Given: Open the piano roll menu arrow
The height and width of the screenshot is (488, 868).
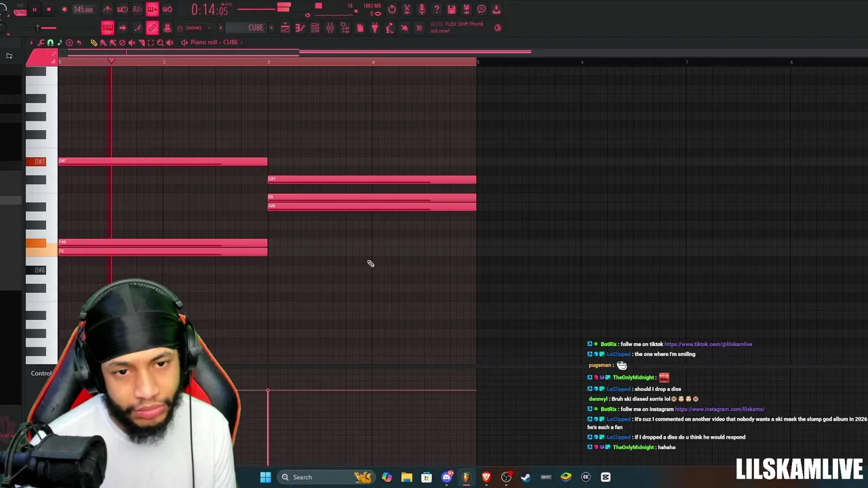Looking at the screenshot, I should (31, 42).
